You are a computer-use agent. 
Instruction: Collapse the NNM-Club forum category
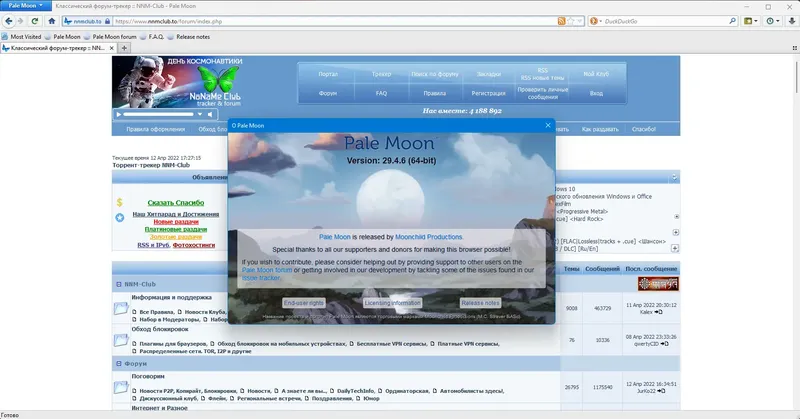[118, 284]
